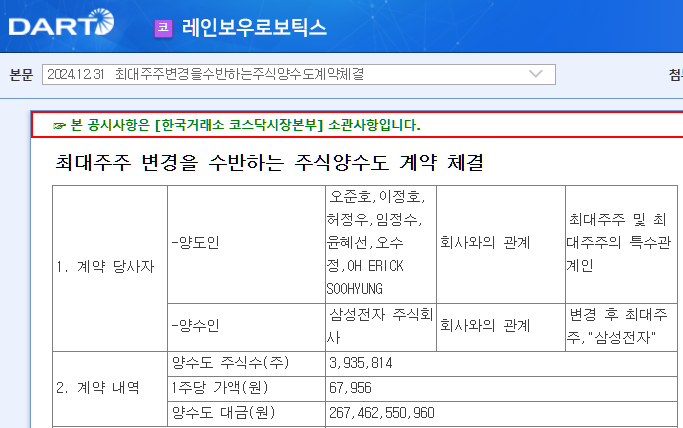683x428 pixels.
Task: Click 회사와의 관계 in the 양수인 row
Action: click(501, 327)
